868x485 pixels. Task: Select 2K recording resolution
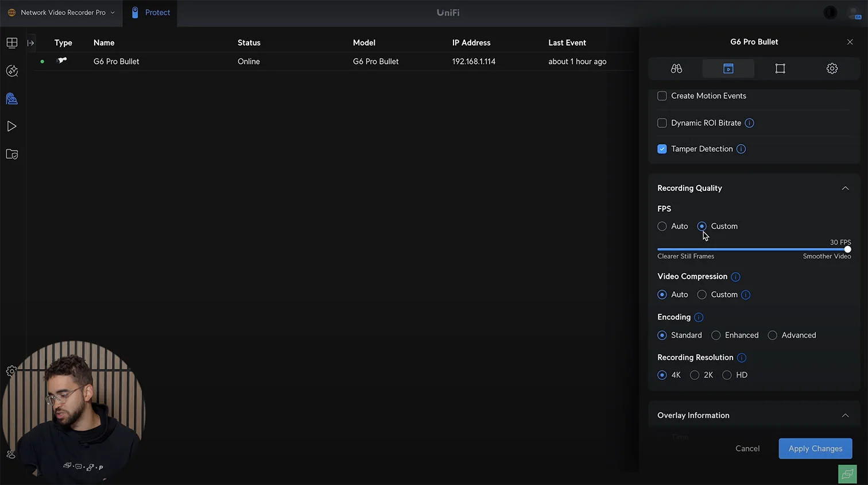[695, 375]
